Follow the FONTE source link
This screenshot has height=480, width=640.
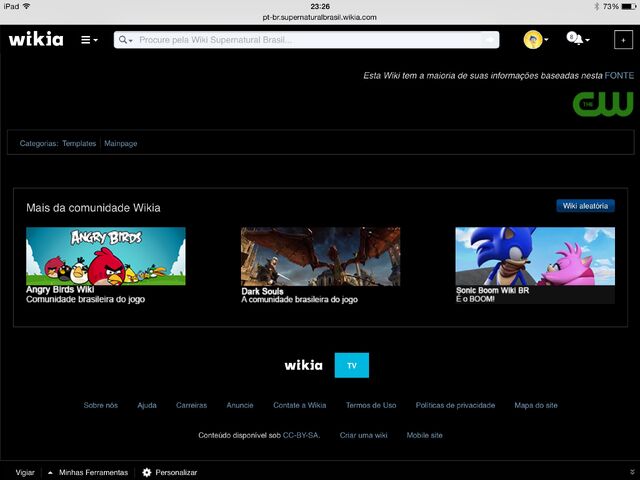(619, 76)
